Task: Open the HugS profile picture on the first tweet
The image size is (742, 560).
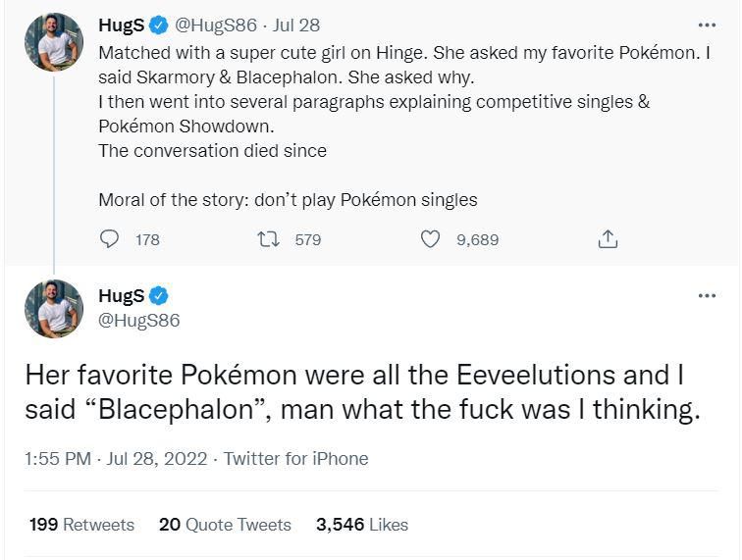Action: coord(54,41)
